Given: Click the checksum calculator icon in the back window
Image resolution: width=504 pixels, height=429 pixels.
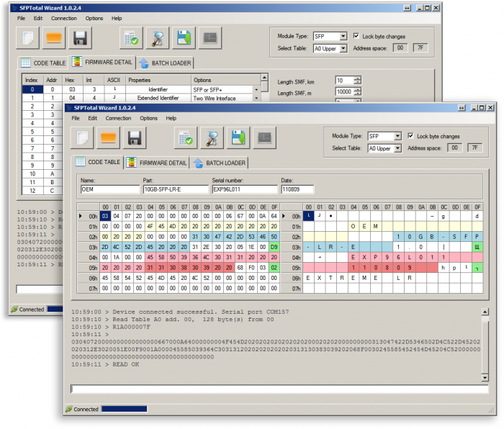Looking at the screenshot, I should [x=132, y=38].
